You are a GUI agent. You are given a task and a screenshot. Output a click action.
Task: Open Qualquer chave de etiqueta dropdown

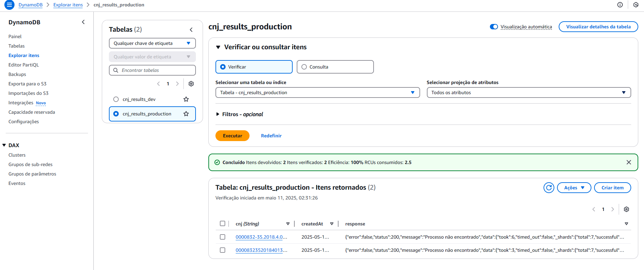pos(152,43)
